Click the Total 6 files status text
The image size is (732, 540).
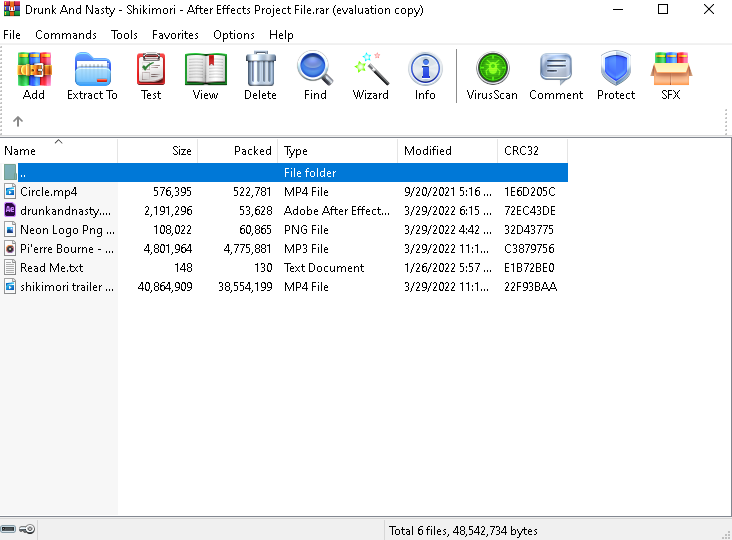(x=463, y=531)
